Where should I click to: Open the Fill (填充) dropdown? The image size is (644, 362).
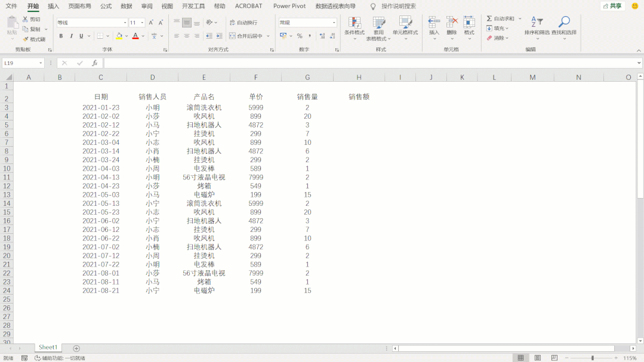tap(497, 28)
